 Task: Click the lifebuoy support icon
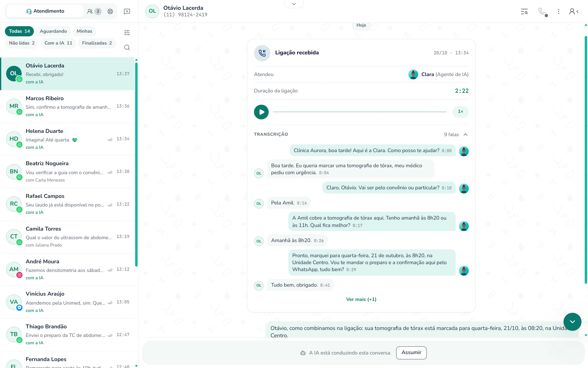pyautogui.click(x=110, y=11)
